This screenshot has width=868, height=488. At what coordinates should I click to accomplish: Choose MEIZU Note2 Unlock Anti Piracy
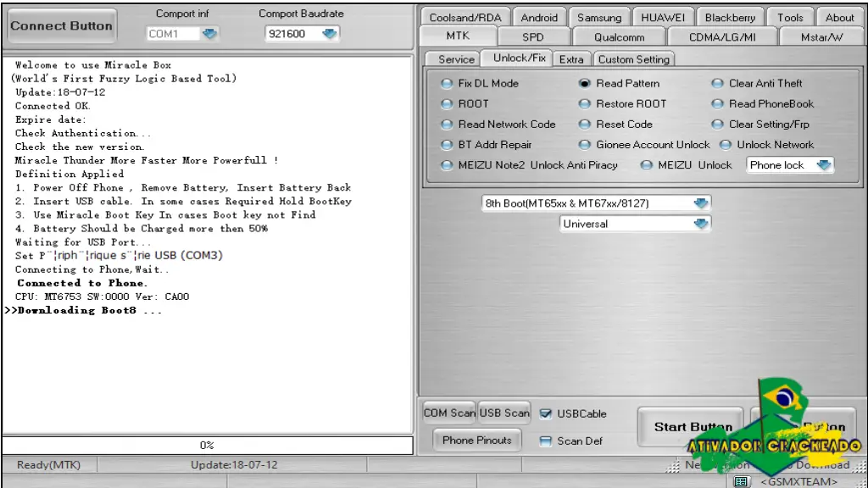tap(529, 165)
